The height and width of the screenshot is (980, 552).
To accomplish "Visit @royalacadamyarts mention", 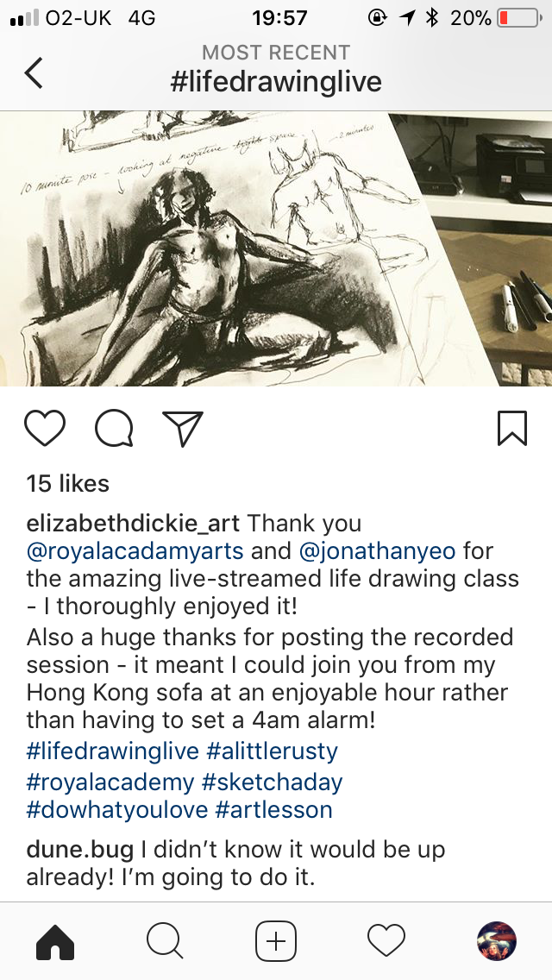I will point(135,551).
